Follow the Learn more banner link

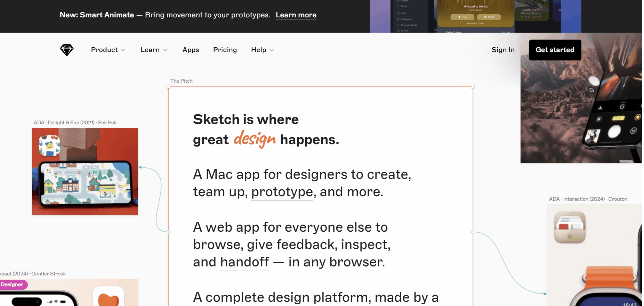coord(296,15)
